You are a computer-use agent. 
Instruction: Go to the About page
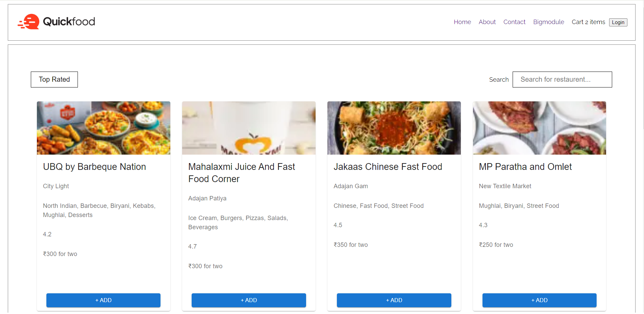coord(487,22)
